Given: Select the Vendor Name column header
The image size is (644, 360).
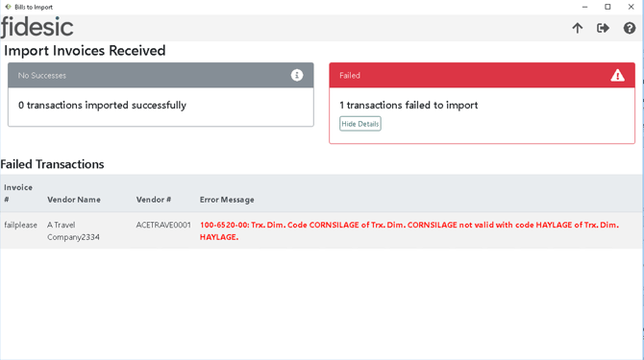Looking at the screenshot, I should 73,200.
